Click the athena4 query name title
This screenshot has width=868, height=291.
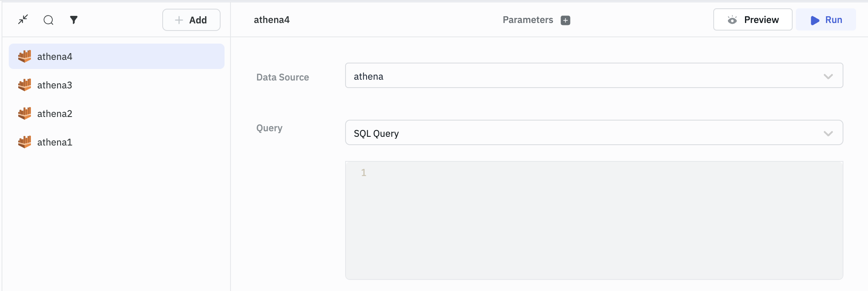[x=272, y=20]
